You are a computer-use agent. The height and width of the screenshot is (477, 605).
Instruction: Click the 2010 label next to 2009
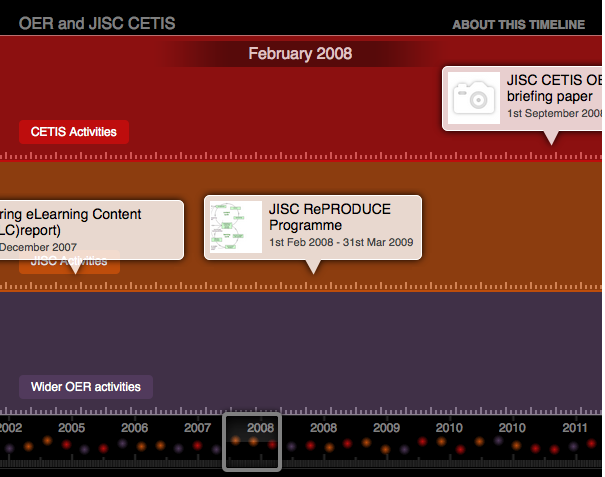point(449,428)
